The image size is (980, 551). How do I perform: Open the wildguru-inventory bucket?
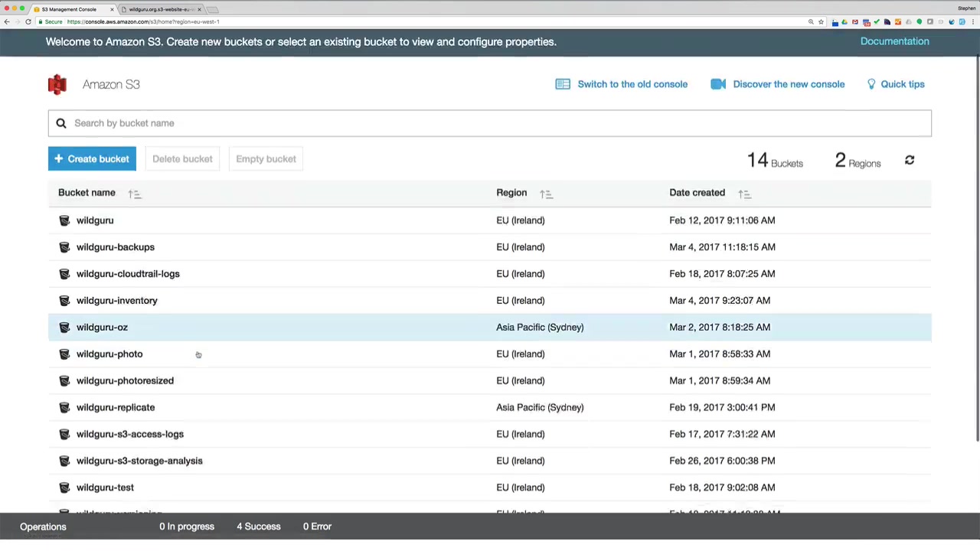117,301
